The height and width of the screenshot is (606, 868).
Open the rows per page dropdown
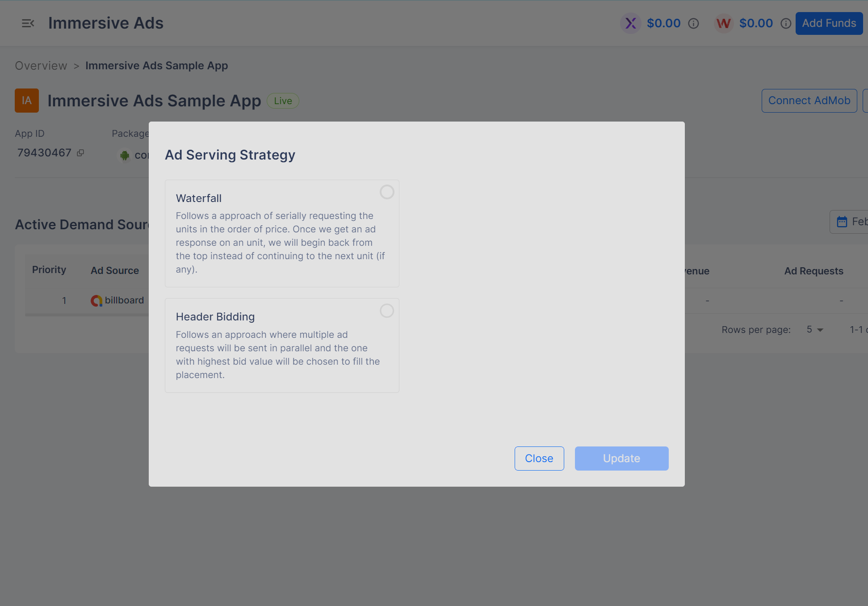[815, 330]
